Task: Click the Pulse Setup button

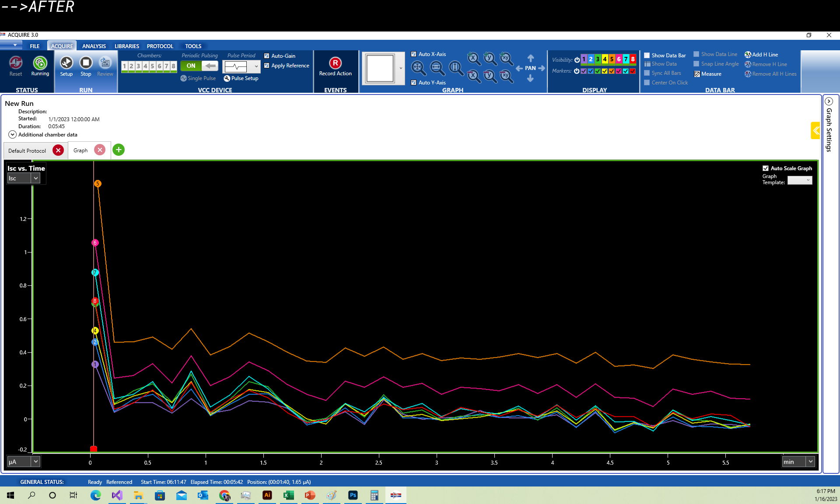Action: 241,78
